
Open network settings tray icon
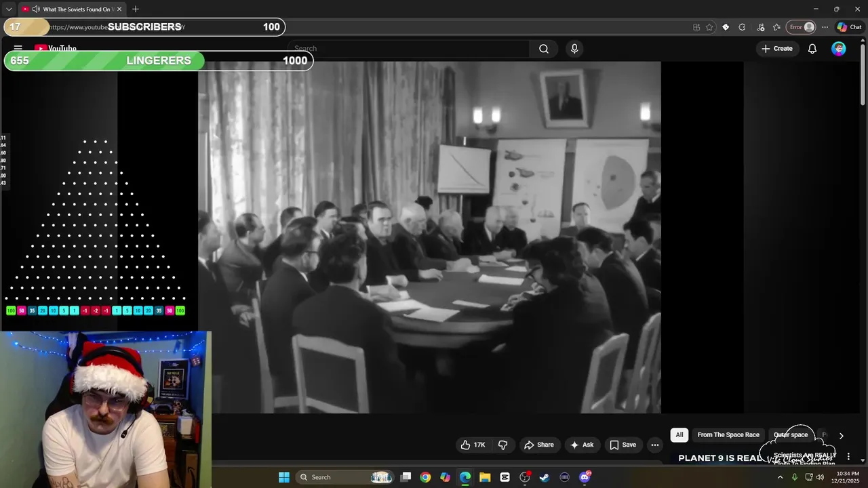point(809,477)
